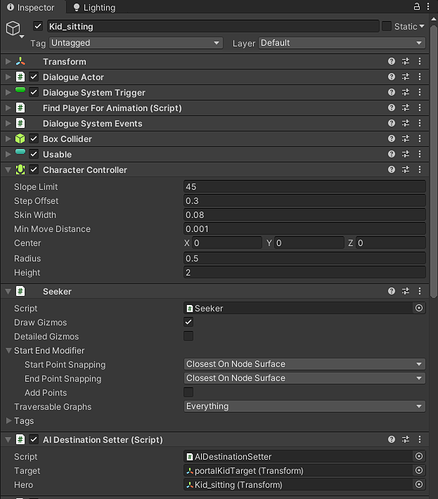Collapse the Character Controller component
Image resolution: width=438 pixels, height=499 pixels.
click(x=8, y=170)
